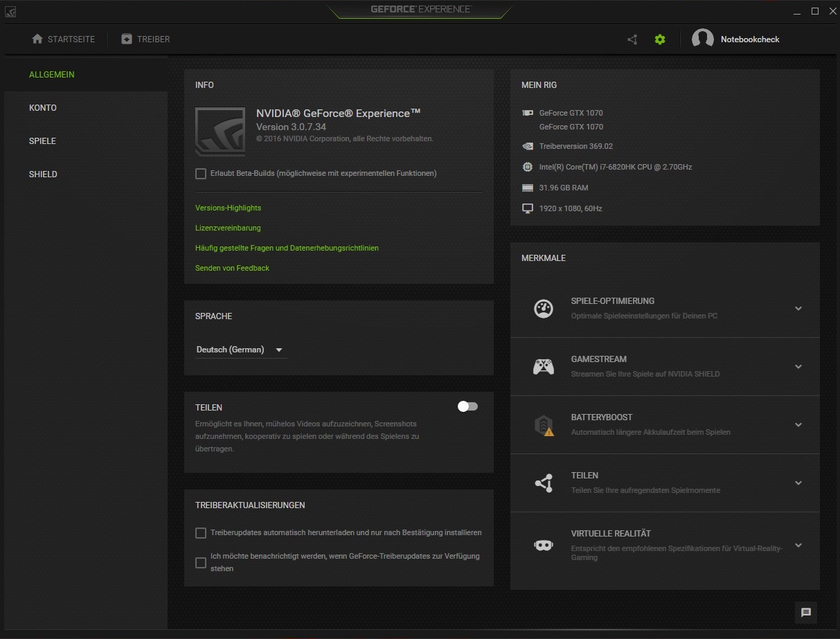The width and height of the screenshot is (840, 639).
Task: Click the BatteryBoost warning icon
Action: click(544, 425)
